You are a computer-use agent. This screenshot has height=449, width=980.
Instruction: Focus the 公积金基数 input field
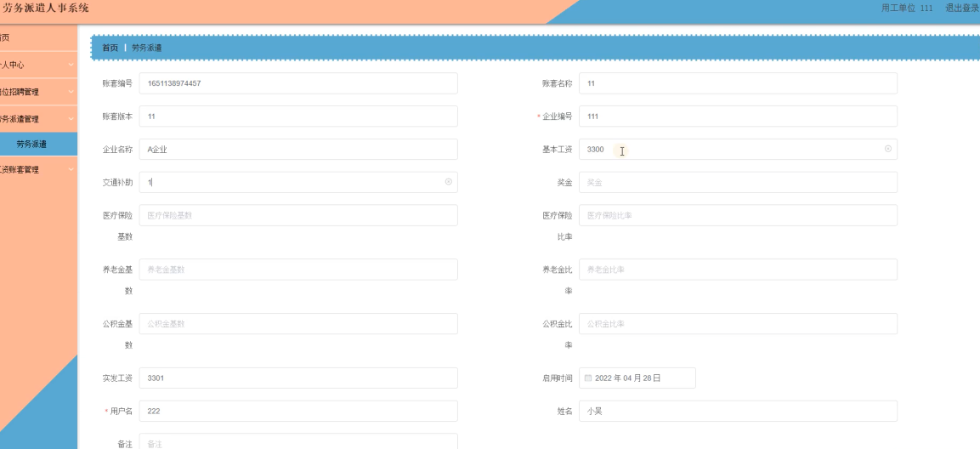click(x=297, y=324)
